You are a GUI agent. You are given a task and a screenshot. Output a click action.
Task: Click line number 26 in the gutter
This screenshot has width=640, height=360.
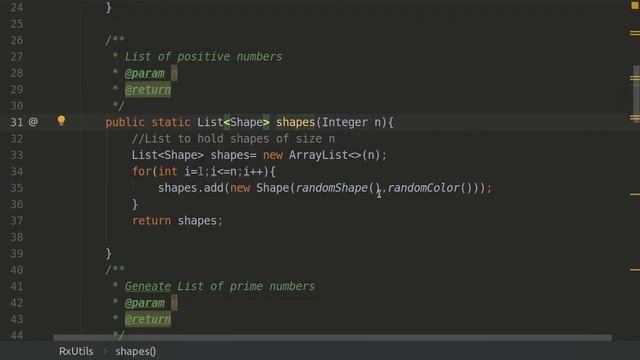click(17, 40)
